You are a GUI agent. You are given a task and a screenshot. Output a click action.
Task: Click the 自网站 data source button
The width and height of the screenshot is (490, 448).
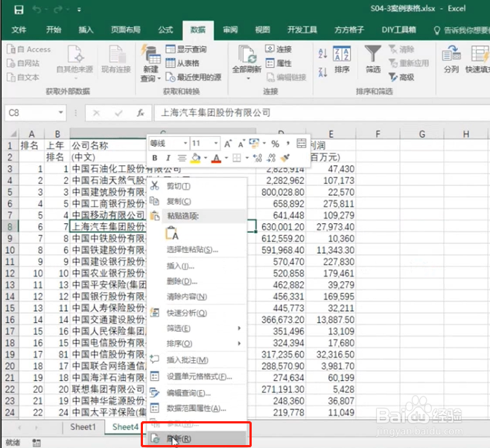23,63
